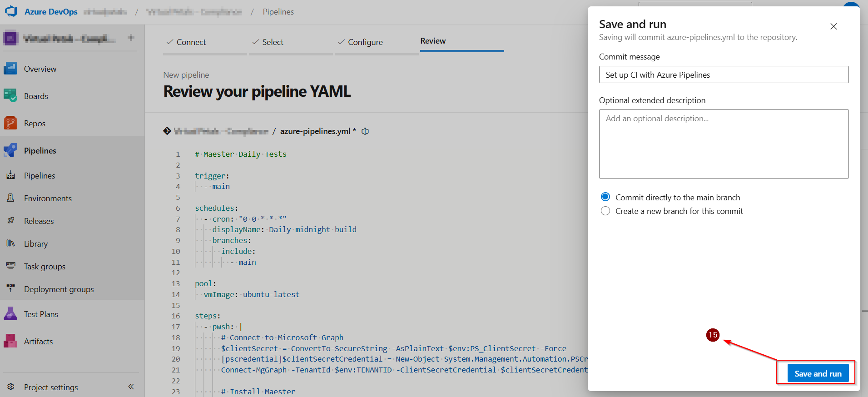Click azure-pipelines.yml file name
The width and height of the screenshot is (868, 397).
pos(315,131)
